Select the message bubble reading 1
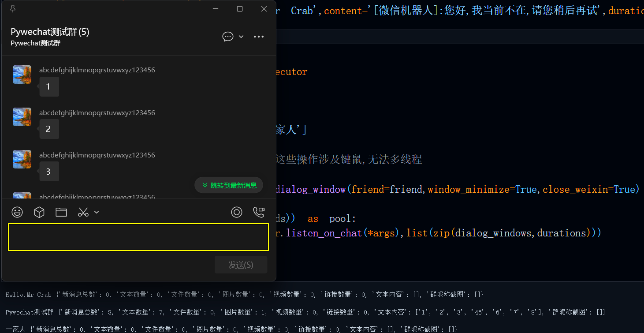The image size is (644, 333). (49, 87)
